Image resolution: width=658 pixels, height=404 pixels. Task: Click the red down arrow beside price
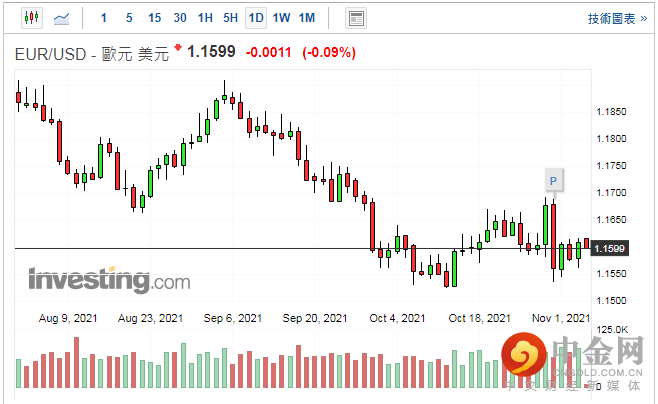click(178, 48)
